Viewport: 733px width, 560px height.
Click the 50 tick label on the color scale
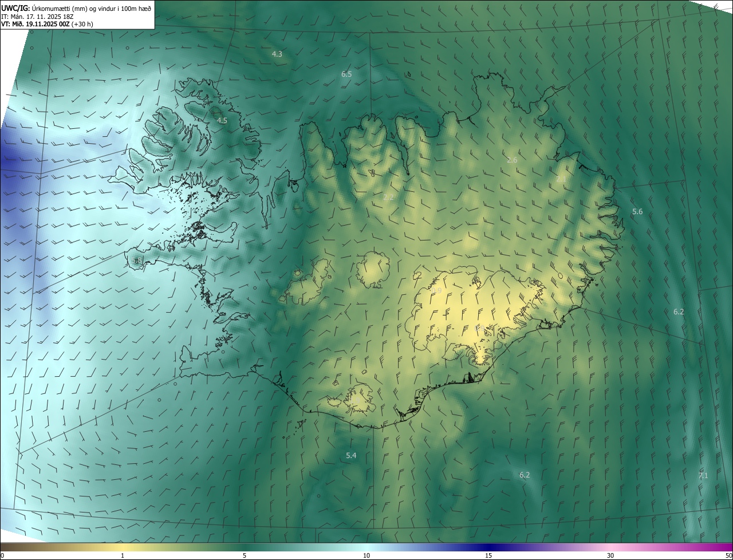(x=728, y=555)
